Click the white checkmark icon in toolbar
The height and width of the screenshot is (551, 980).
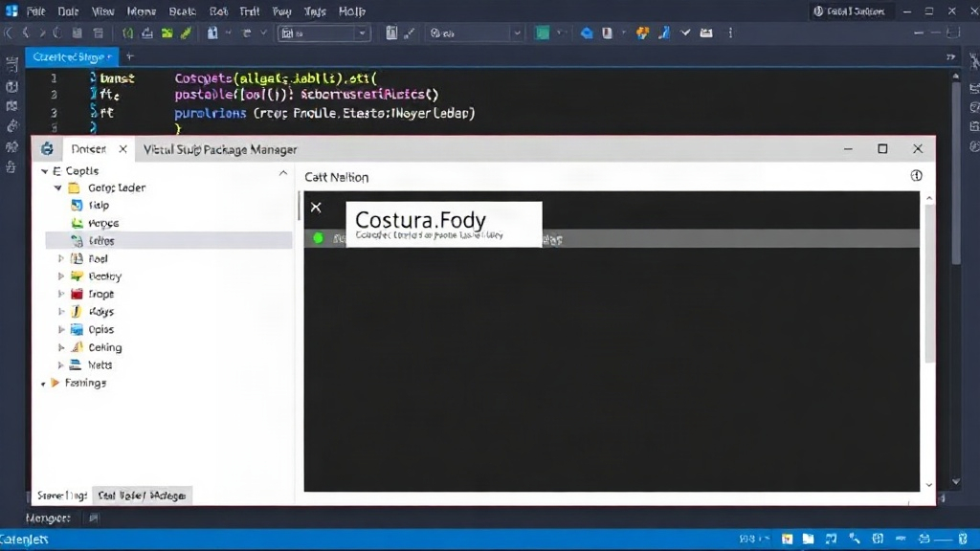685,33
